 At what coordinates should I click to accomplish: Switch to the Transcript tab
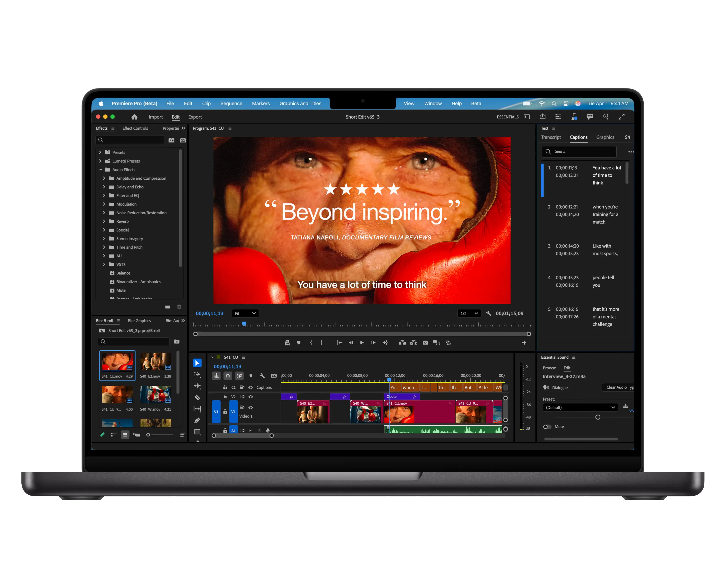551,137
